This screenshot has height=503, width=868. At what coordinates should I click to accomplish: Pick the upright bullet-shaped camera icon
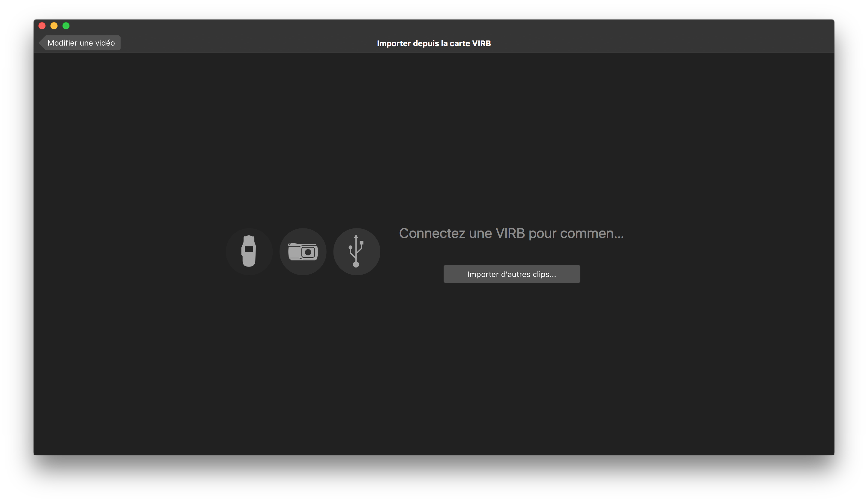point(249,251)
